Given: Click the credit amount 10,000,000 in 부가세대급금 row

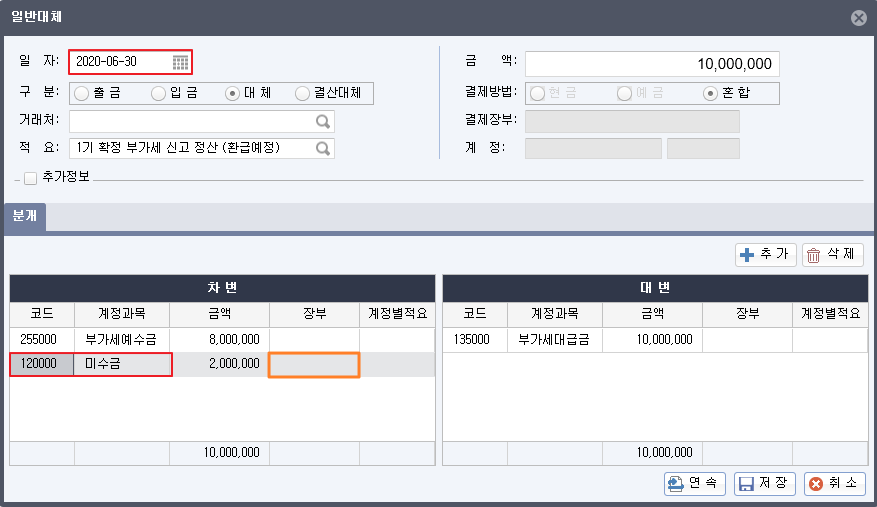Looking at the screenshot, I should click(653, 340).
